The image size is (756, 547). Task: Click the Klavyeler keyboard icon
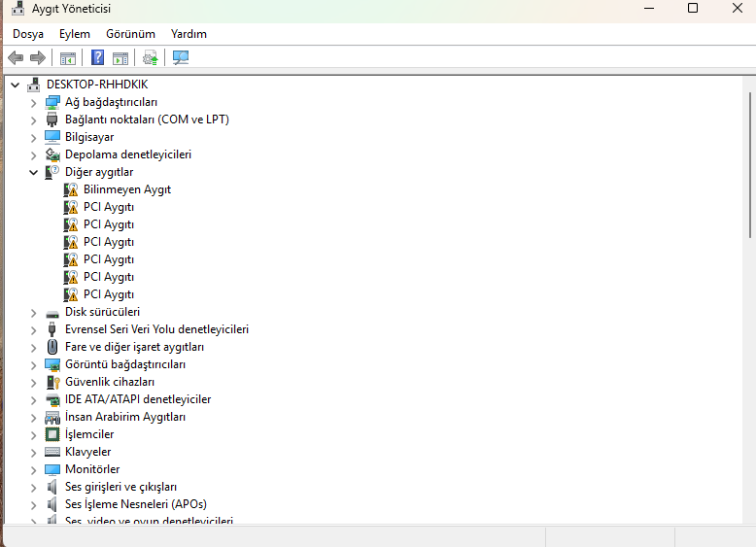(52, 452)
